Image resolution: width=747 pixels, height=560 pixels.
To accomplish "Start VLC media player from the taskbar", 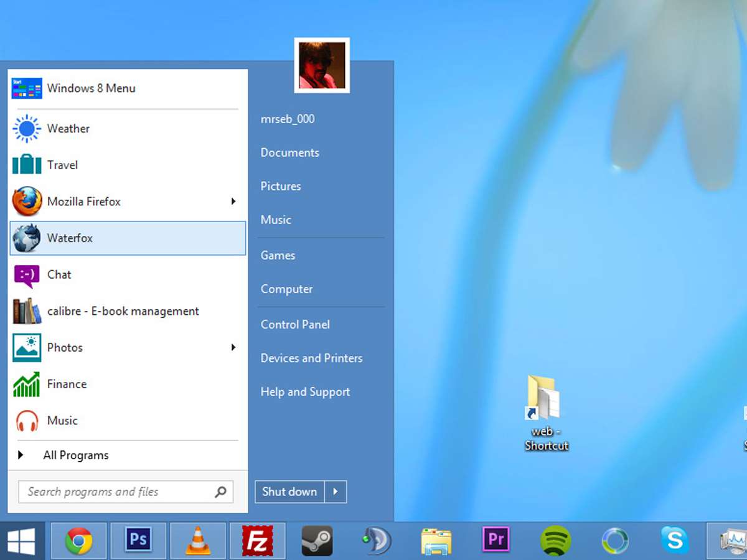I will point(198,540).
